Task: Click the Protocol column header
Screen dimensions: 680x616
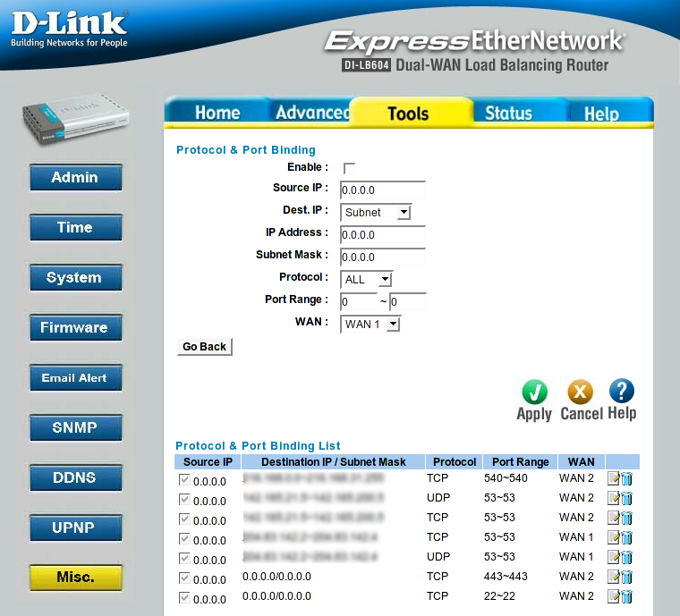Action: 454,462
